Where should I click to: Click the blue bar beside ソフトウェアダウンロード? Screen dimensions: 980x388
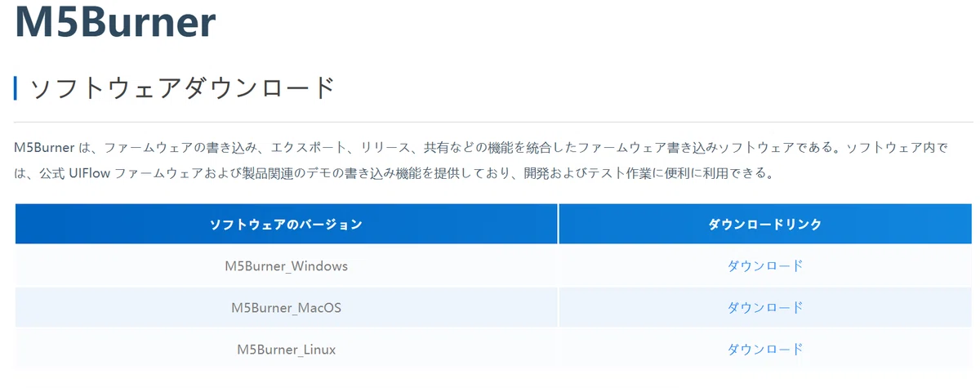pos(16,88)
